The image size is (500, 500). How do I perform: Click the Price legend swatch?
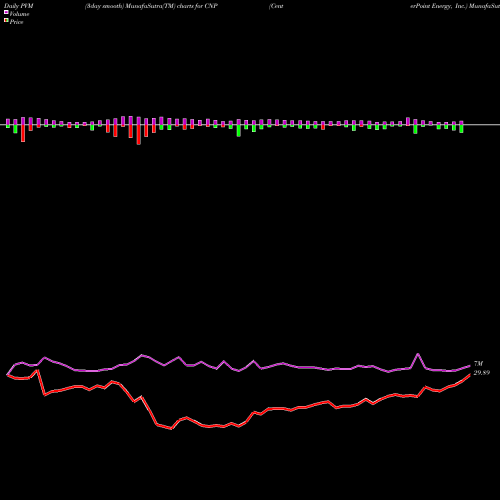tap(6, 21)
